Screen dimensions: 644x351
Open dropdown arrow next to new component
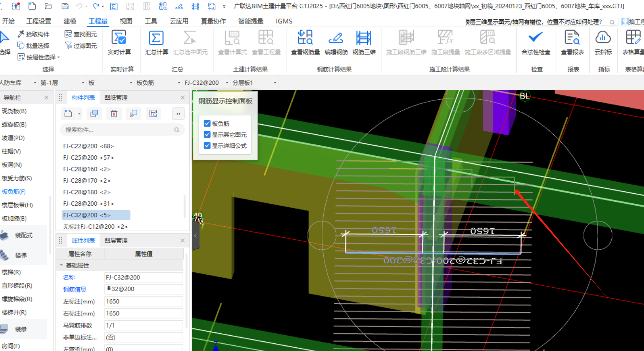pyautogui.click(x=79, y=114)
